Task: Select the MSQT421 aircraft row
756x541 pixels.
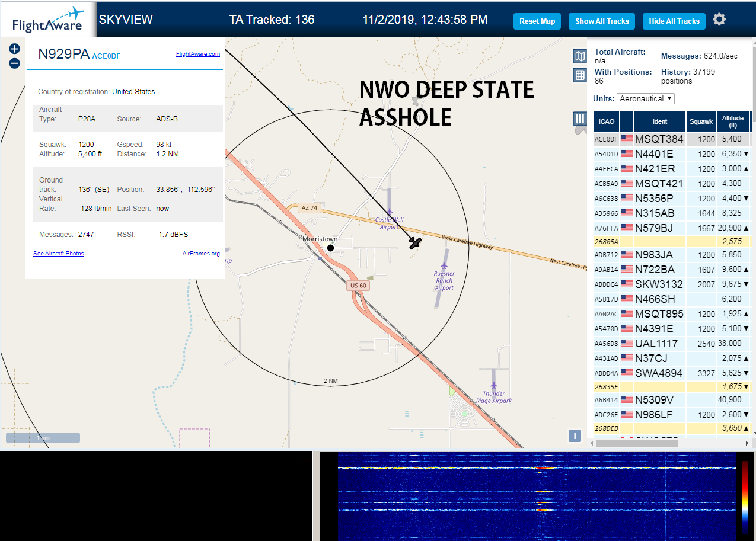Action: coord(672,184)
